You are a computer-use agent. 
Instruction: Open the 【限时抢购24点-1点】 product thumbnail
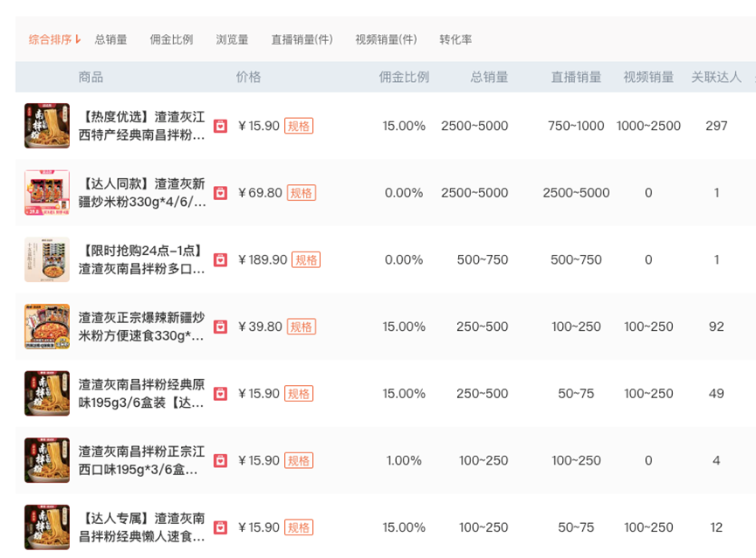tap(46, 259)
